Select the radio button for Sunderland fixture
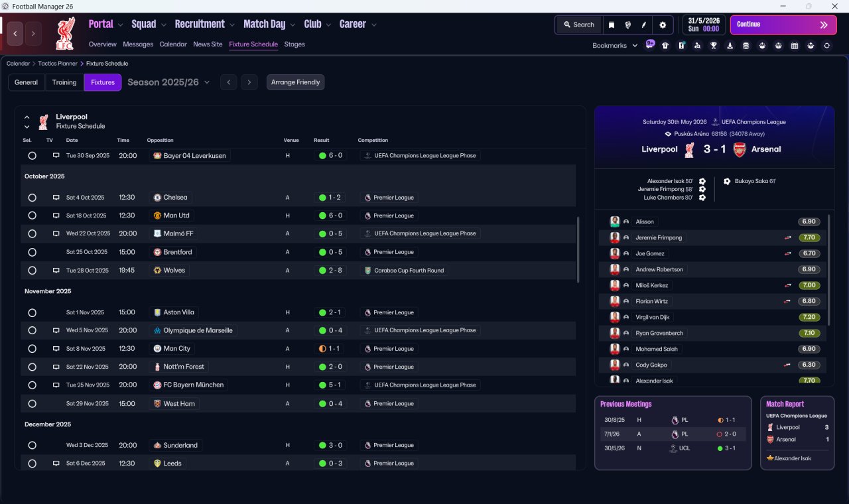The width and height of the screenshot is (849, 504). tap(32, 446)
